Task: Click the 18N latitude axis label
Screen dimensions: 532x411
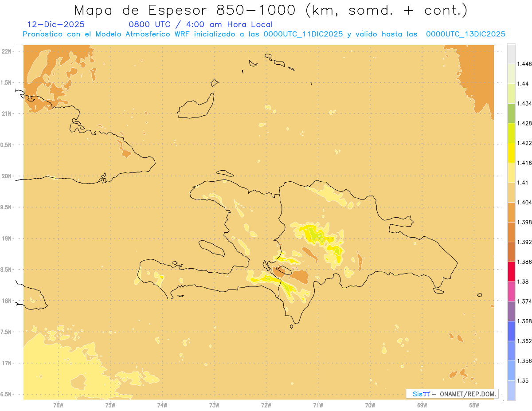Action: tap(7, 301)
